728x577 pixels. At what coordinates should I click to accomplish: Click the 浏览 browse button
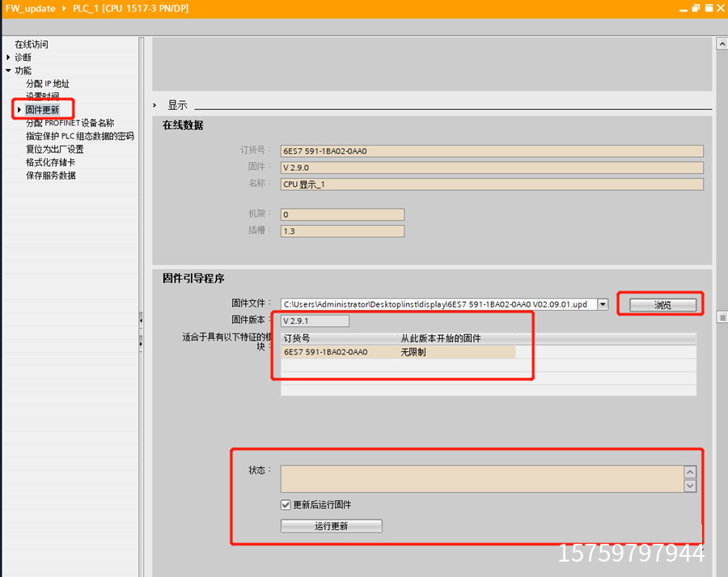pyautogui.click(x=662, y=304)
